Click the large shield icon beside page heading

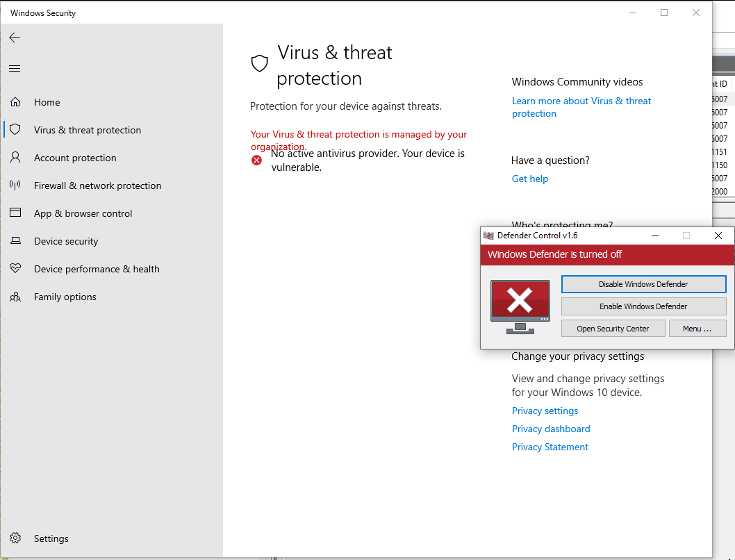259,63
